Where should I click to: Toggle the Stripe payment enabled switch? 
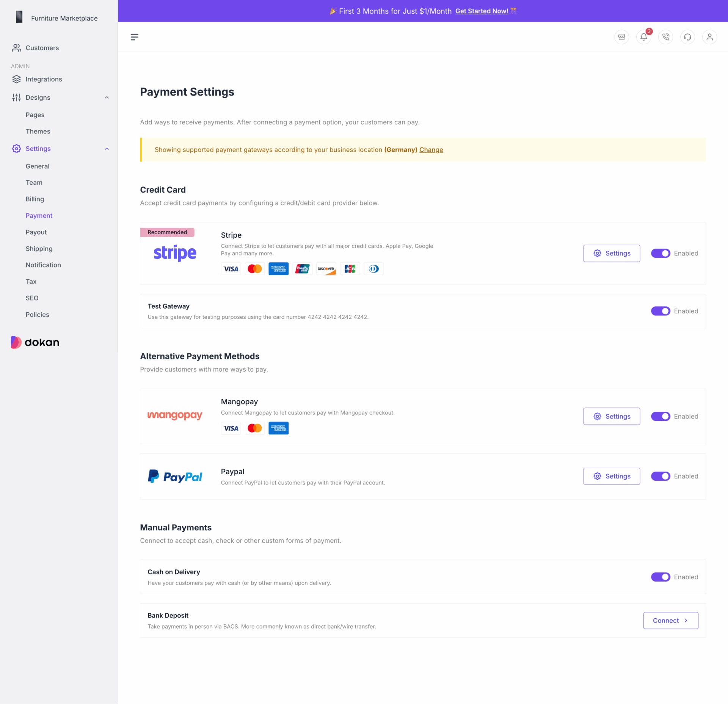tap(661, 254)
